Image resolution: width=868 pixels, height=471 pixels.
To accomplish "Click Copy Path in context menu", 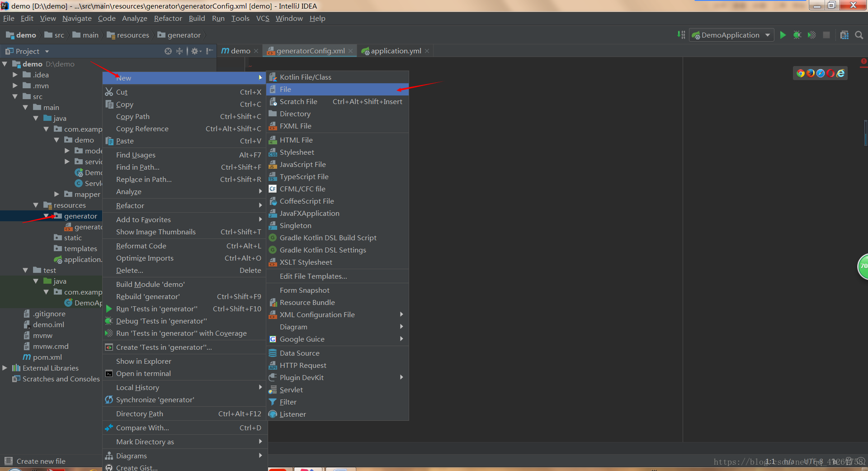I will [x=185, y=116].
